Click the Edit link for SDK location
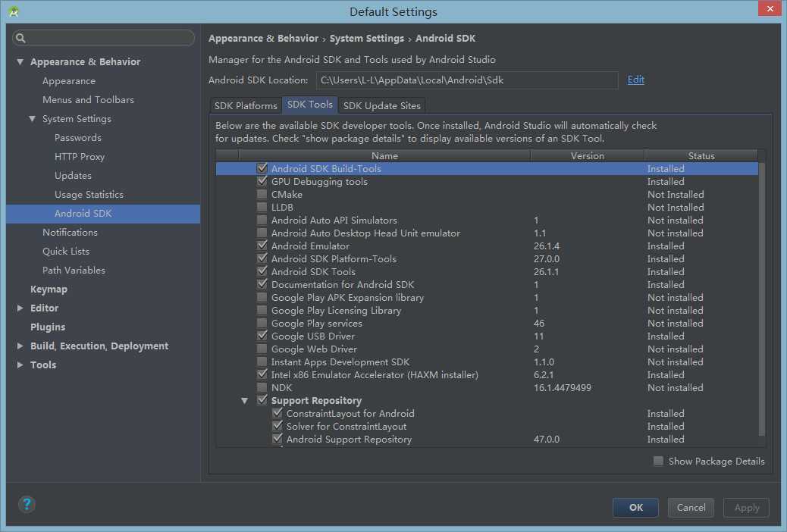 click(635, 80)
